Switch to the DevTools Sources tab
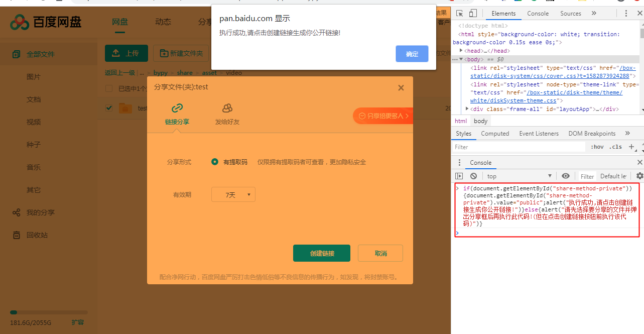Screen dimensions: 644x334 (x=571, y=14)
